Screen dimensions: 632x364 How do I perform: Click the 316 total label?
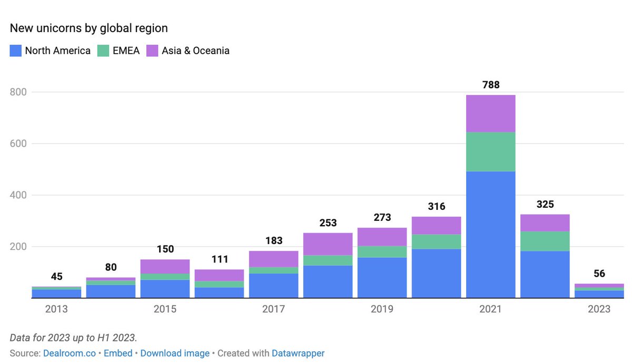[437, 207]
